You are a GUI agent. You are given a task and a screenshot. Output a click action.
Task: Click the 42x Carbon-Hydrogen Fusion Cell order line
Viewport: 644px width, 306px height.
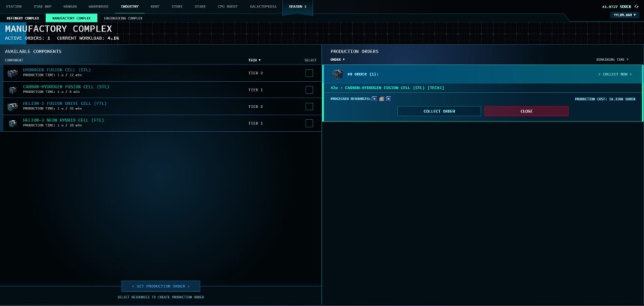387,88
